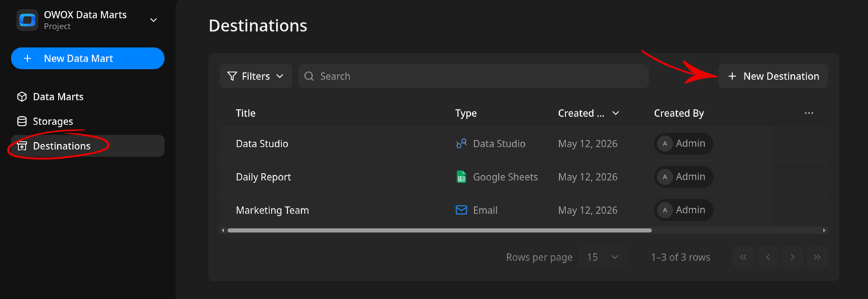This screenshot has width=868, height=299.
Task: Click the Data Marts cube icon
Action: point(22,96)
